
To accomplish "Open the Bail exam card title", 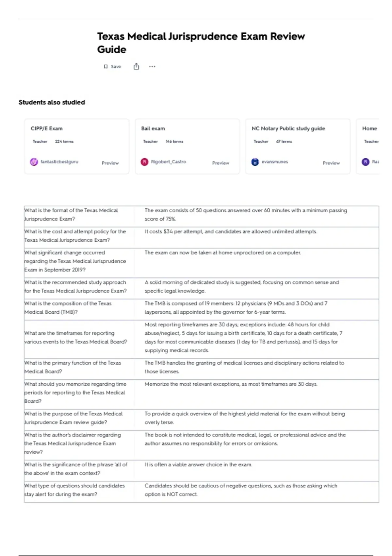I will click(153, 129).
